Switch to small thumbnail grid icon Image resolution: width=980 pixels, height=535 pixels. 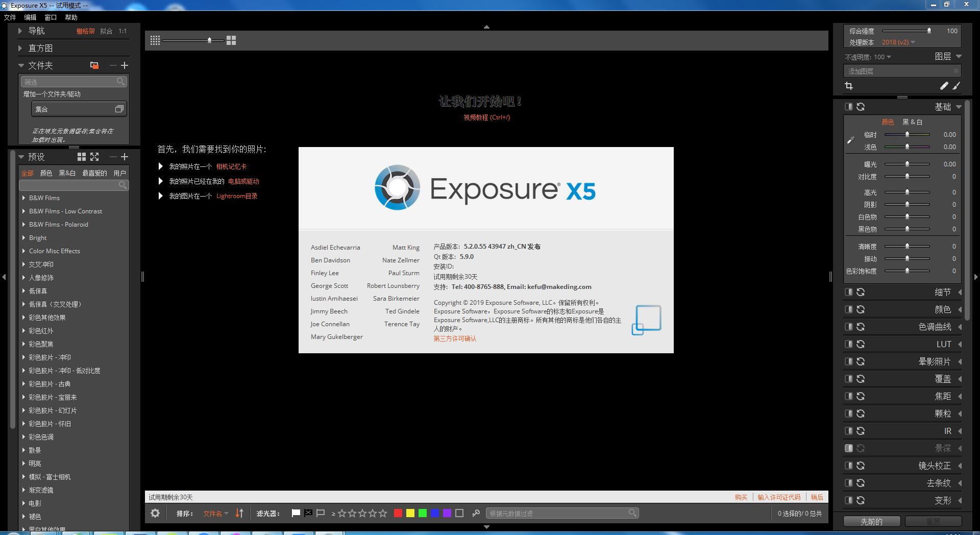click(155, 40)
